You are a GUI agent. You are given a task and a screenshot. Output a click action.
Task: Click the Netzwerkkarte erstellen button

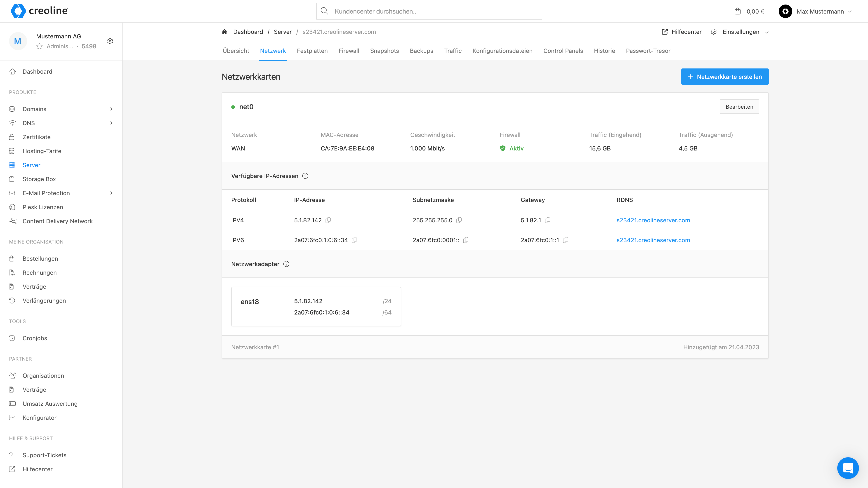click(x=724, y=76)
